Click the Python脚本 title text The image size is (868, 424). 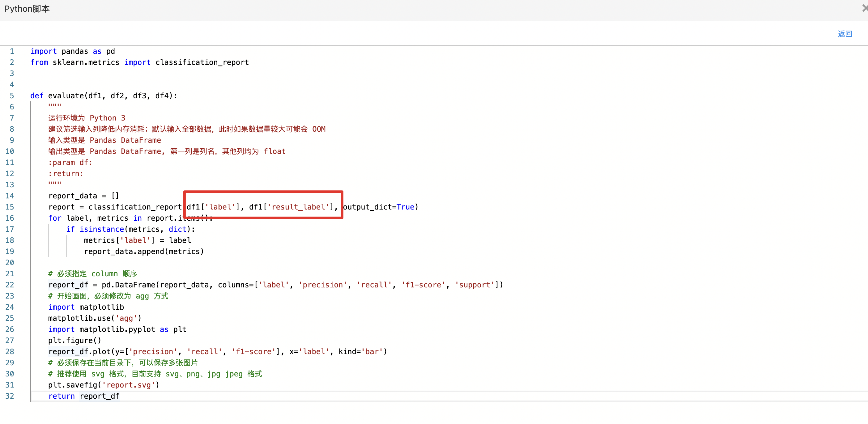pos(27,9)
